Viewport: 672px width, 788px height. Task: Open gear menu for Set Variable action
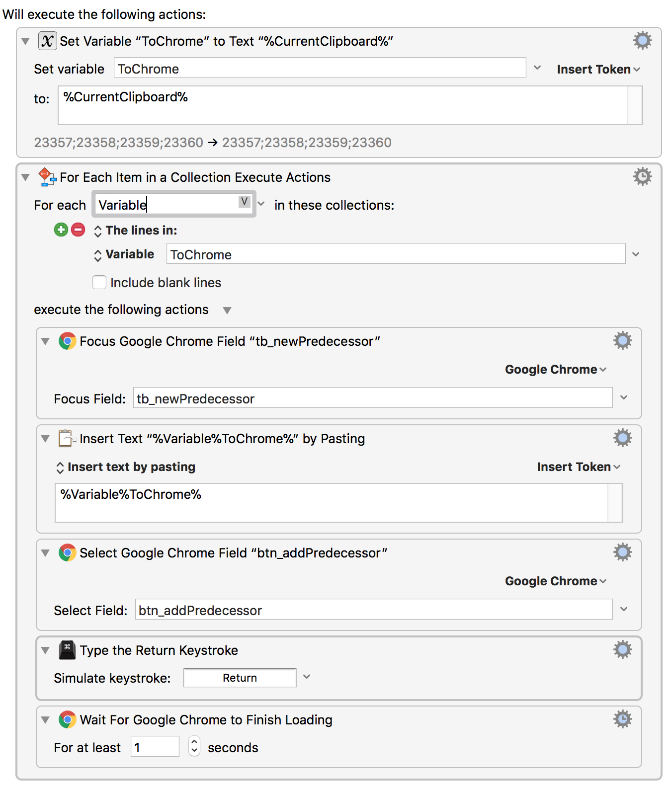pyautogui.click(x=642, y=40)
